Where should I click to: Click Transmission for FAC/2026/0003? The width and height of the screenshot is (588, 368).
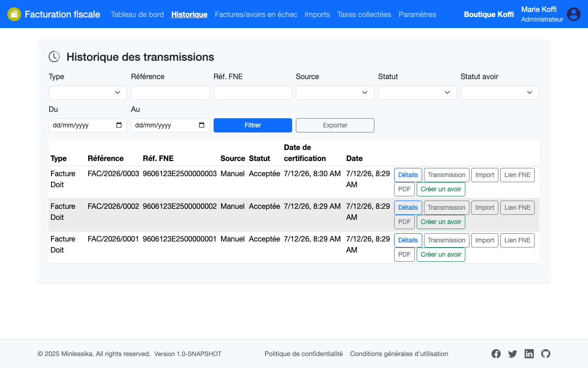click(x=447, y=175)
